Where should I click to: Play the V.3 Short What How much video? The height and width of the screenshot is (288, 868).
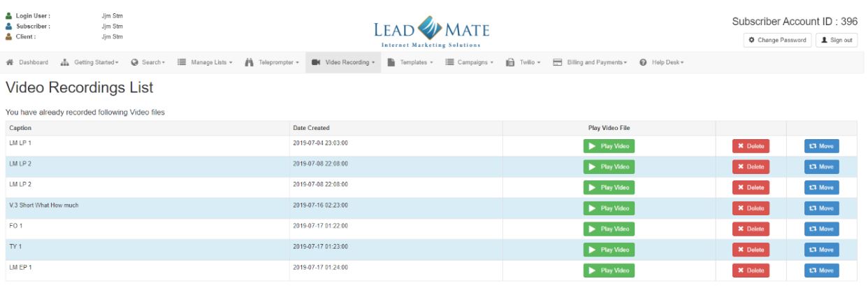tap(609, 208)
